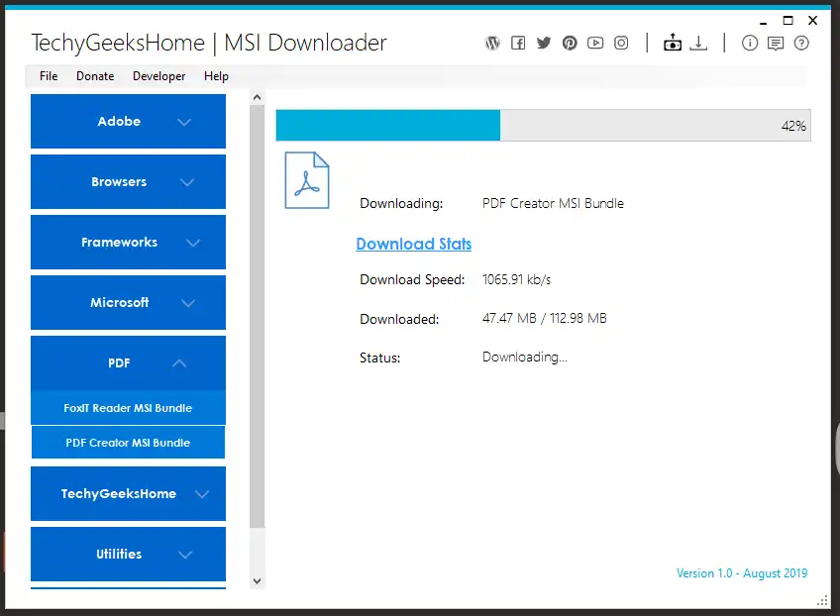The image size is (840, 616).
Task: Open the Donate menu
Action: click(95, 76)
